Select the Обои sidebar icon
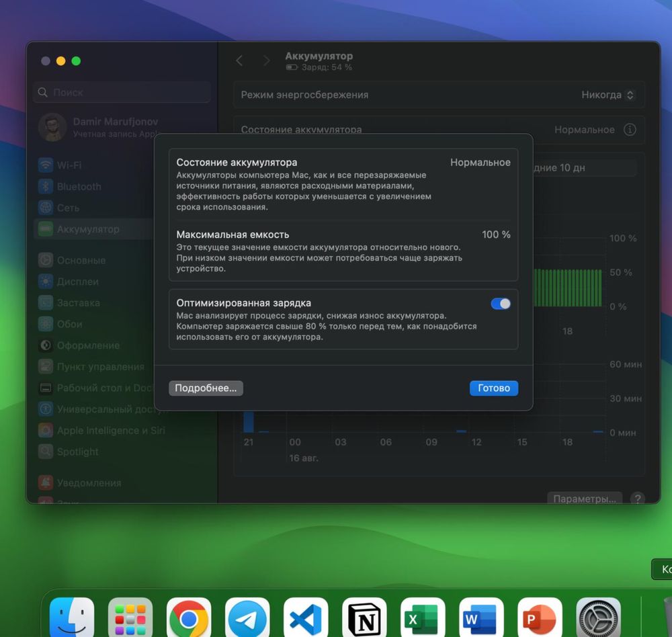The height and width of the screenshot is (637, 672). (x=46, y=324)
